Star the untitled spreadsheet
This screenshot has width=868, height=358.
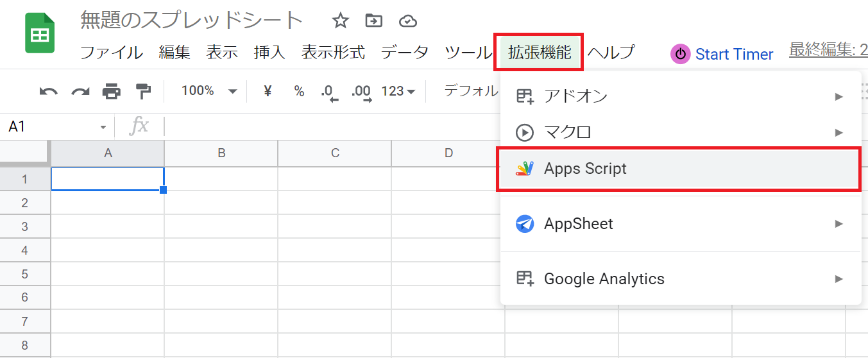340,21
